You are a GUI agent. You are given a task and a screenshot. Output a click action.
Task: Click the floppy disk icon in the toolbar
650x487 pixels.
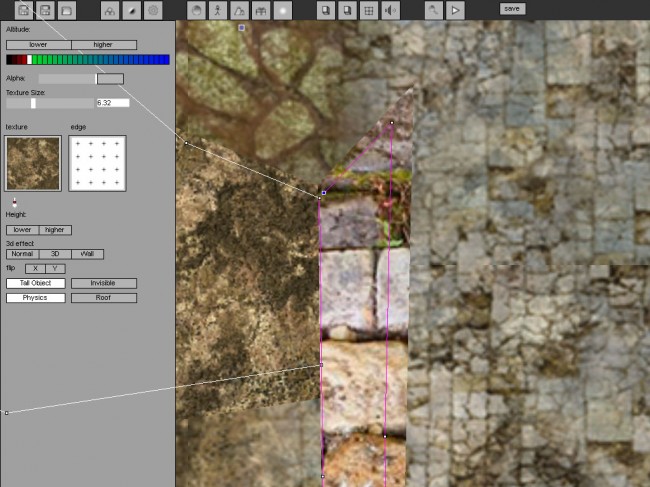pyautogui.click(x=44, y=10)
